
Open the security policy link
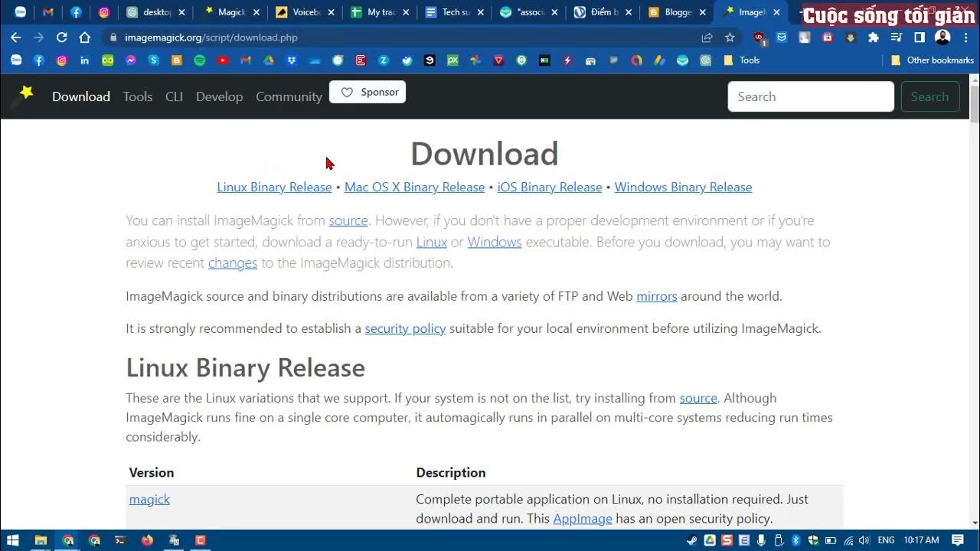tap(405, 328)
